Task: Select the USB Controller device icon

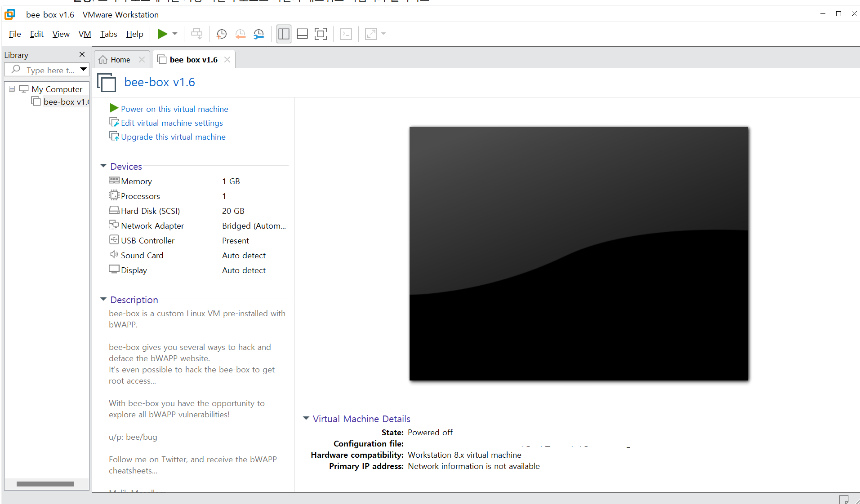Action: pos(114,240)
